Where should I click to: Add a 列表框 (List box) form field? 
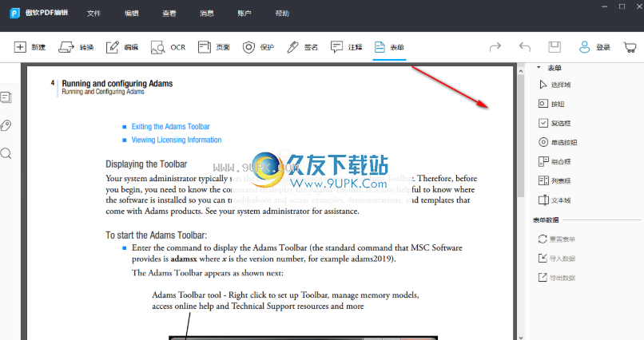pos(555,181)
